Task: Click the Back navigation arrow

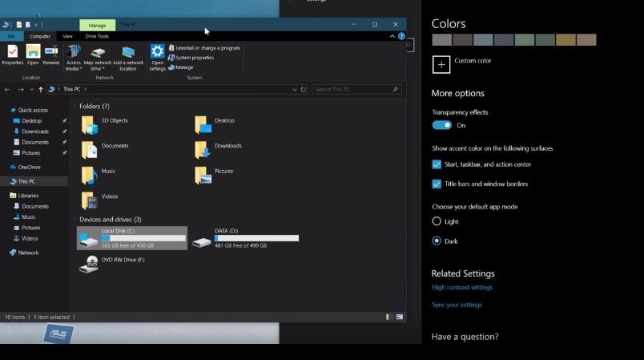Action: (7, 89)
